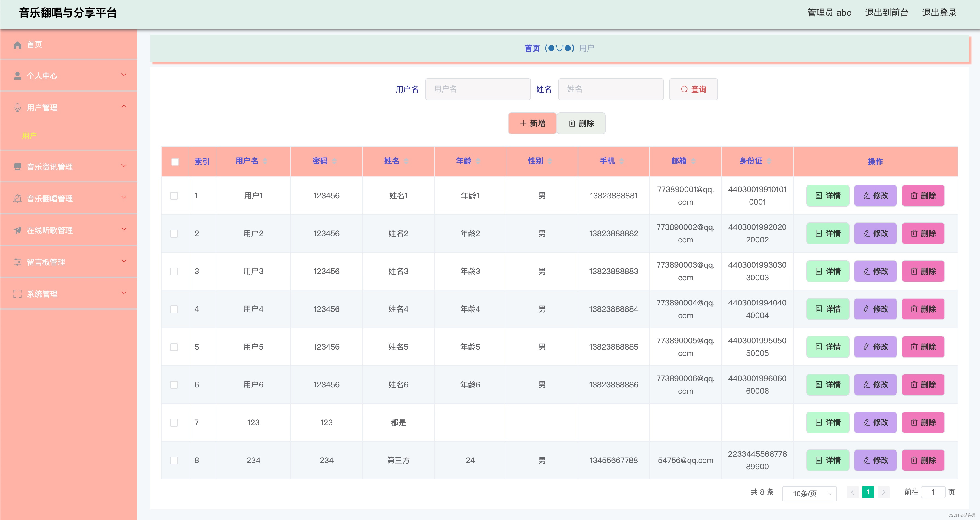Sort by 身份证 column arrows

769,161
